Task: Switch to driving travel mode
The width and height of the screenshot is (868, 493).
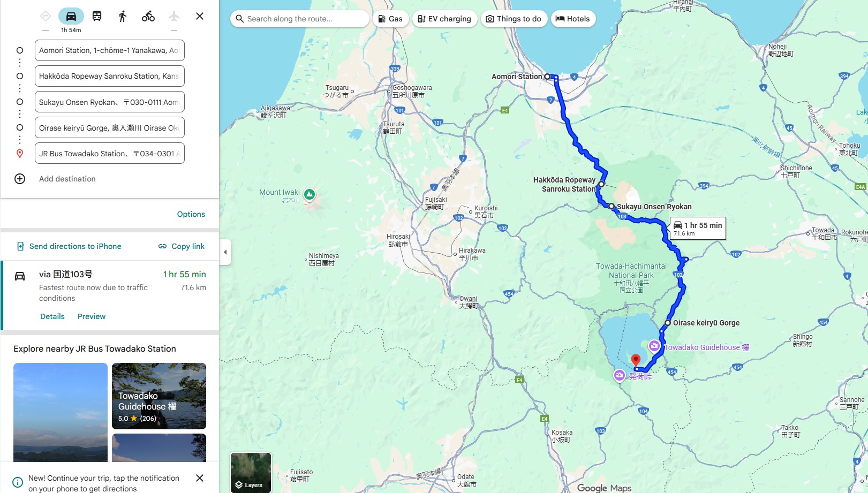Action: pyautogui.click(x=71, y=16)
